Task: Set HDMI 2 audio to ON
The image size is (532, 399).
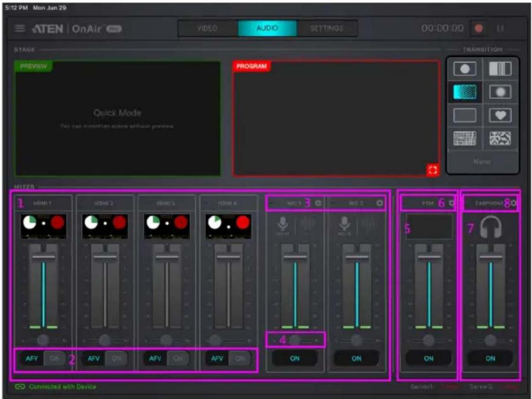Action: click(x=116, y=358)
